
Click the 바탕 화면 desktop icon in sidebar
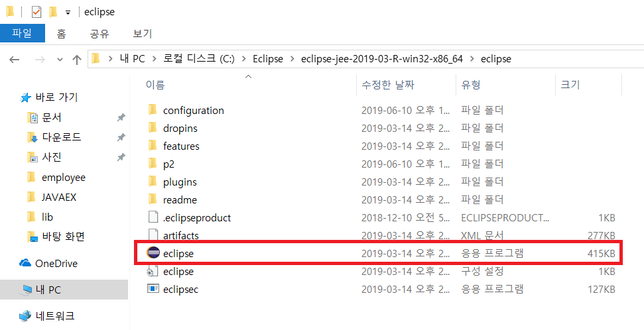(32, 237)
